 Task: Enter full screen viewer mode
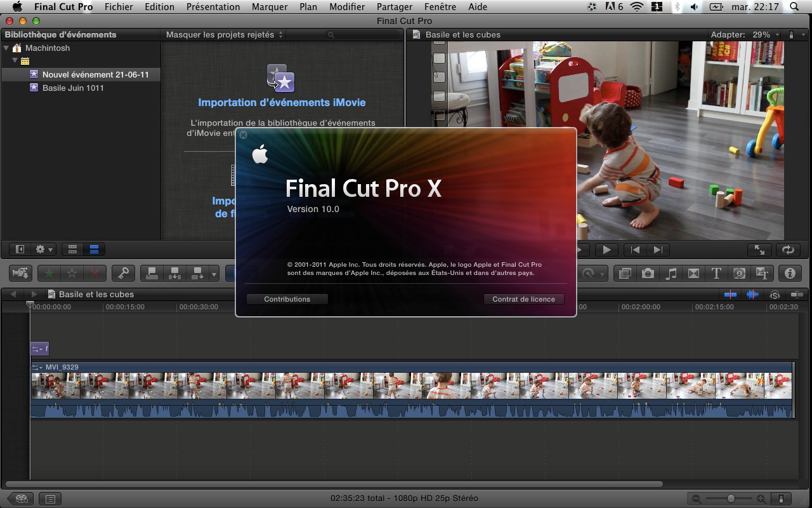(759, 250)
